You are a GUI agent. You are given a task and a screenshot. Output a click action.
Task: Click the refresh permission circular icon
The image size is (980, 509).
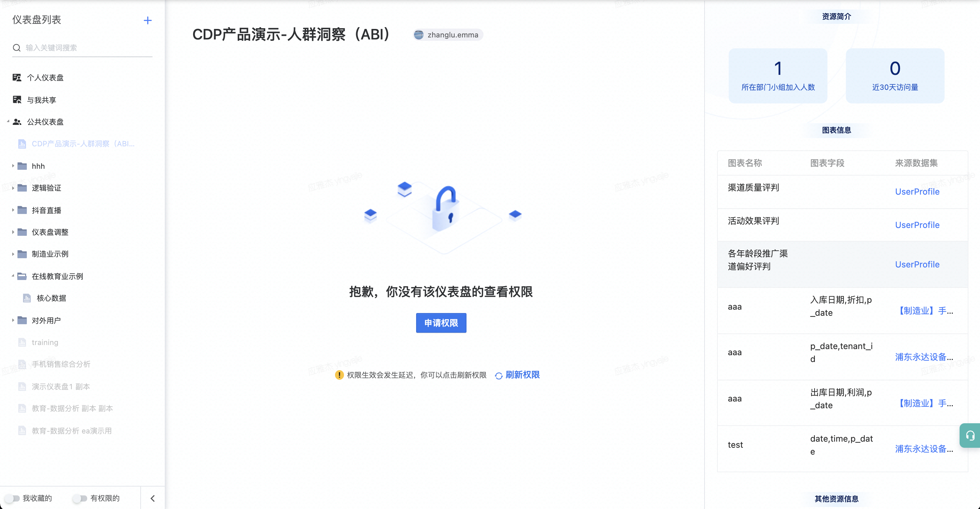tap(499, 376)
